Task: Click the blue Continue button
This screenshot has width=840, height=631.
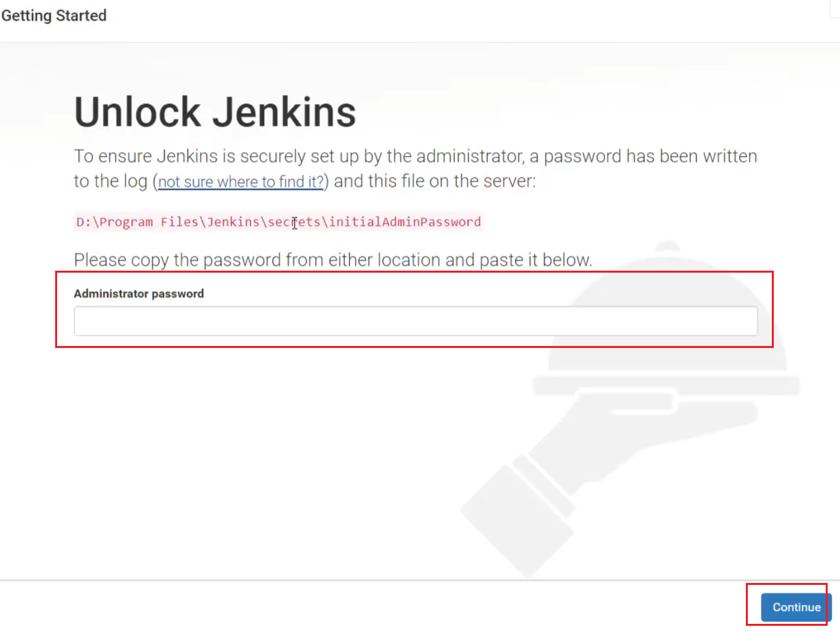Action: (x=796, y=607)
